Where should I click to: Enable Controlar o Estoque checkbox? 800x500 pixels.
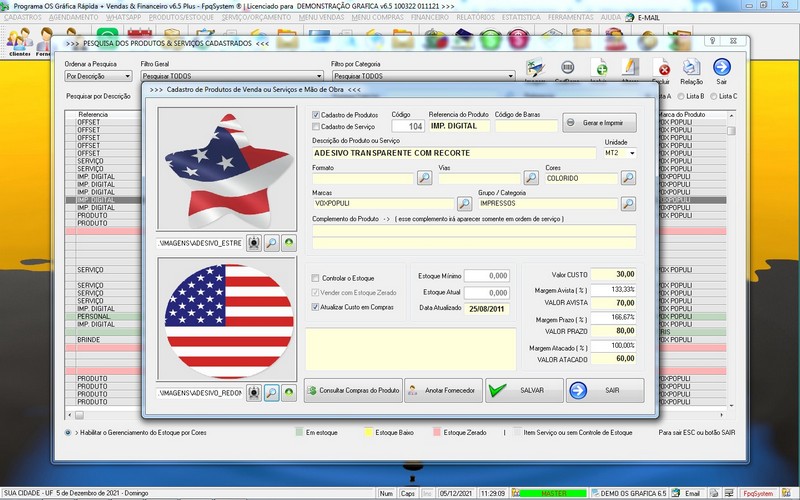[x=315, y=278]
